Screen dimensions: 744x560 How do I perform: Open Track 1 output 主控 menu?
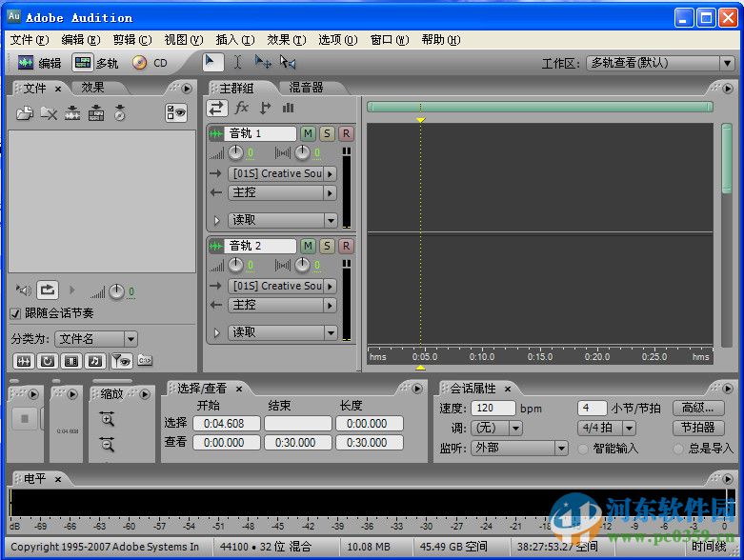pyautogui.click(x=282, y=192)
